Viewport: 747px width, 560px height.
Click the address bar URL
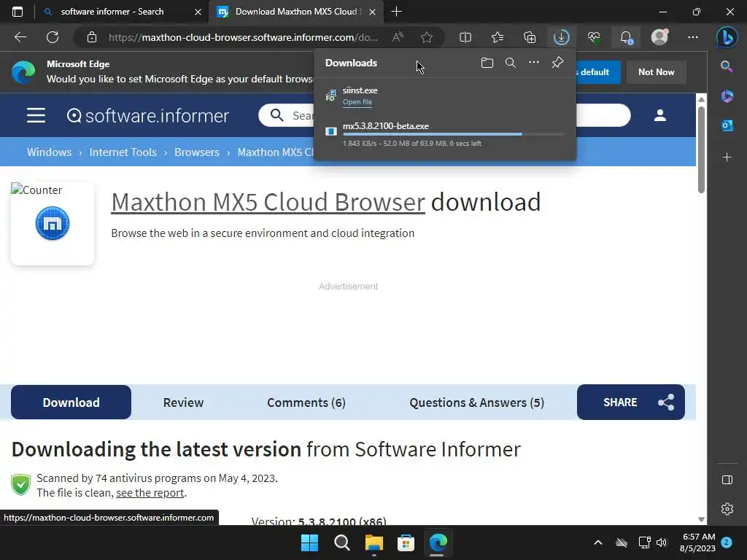pyautogui.click(x=243, y=37)
